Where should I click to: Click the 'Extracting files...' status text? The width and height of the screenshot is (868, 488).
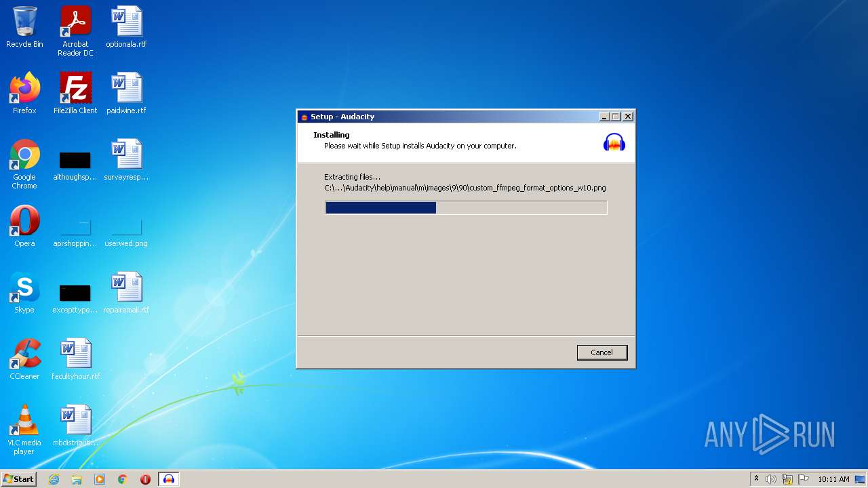pyautogui.click(x=352, y=177)
